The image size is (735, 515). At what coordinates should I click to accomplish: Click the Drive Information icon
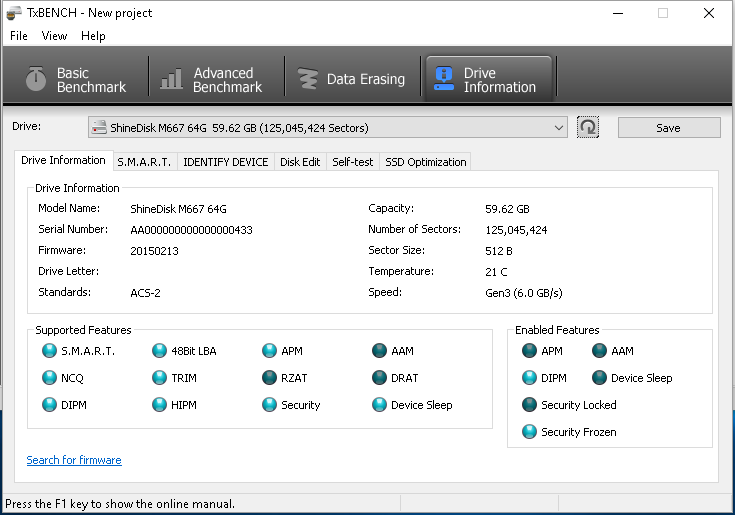tap(443, 79)
